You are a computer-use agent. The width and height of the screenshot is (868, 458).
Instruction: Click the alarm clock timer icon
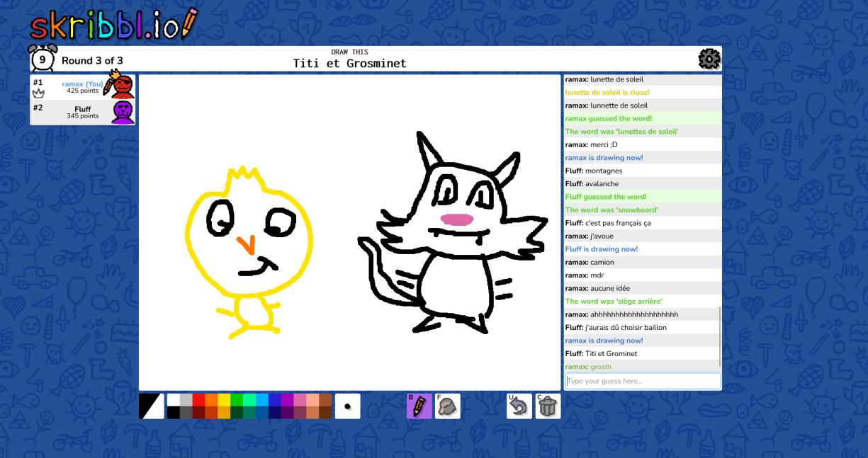42,59
